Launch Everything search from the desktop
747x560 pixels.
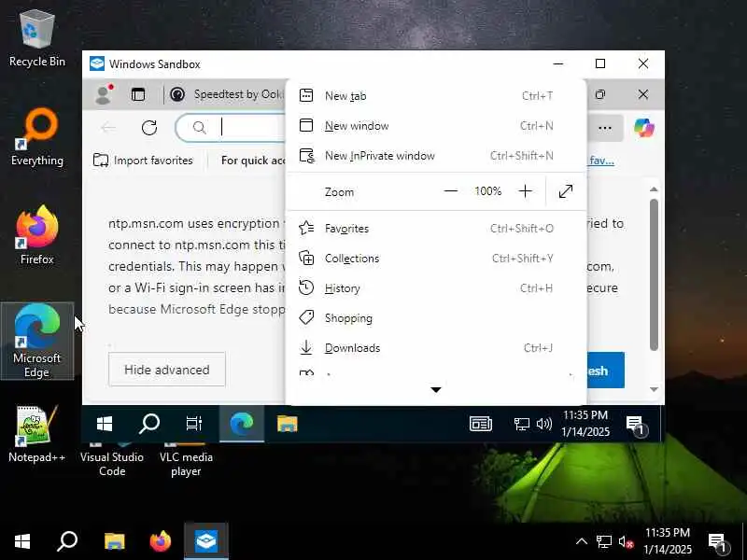pos(36,137)
